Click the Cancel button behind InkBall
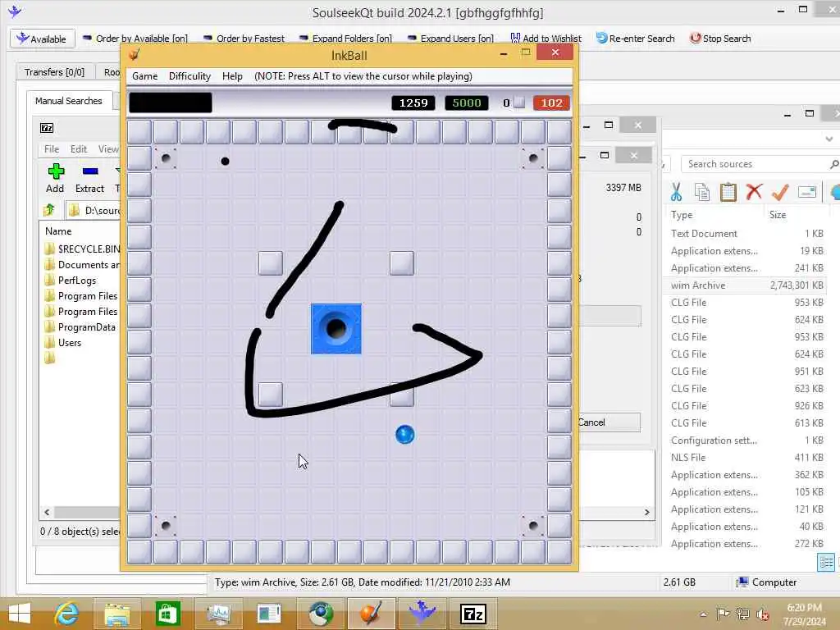Screen dimensions: 840x630 click(x=609, y=422)
